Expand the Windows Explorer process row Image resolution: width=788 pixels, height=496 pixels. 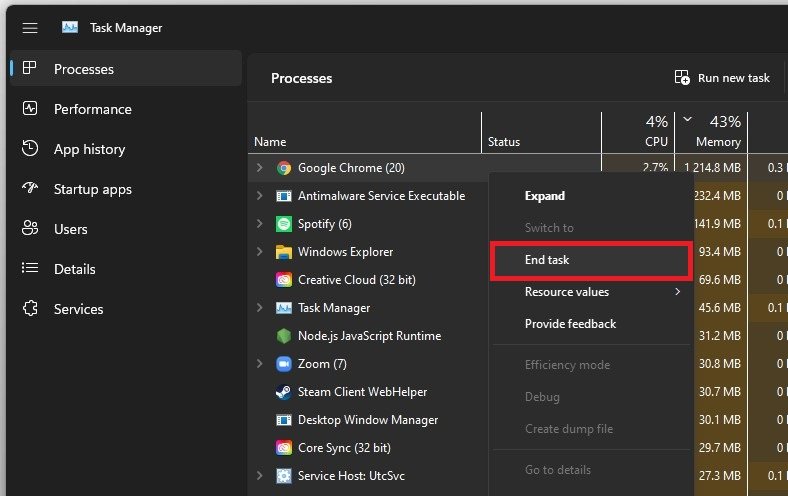260,252
